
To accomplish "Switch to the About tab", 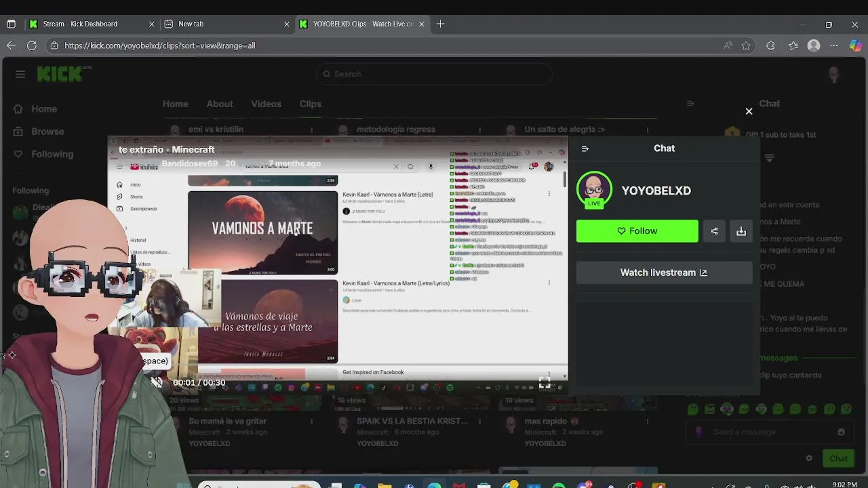I will 220,104.
